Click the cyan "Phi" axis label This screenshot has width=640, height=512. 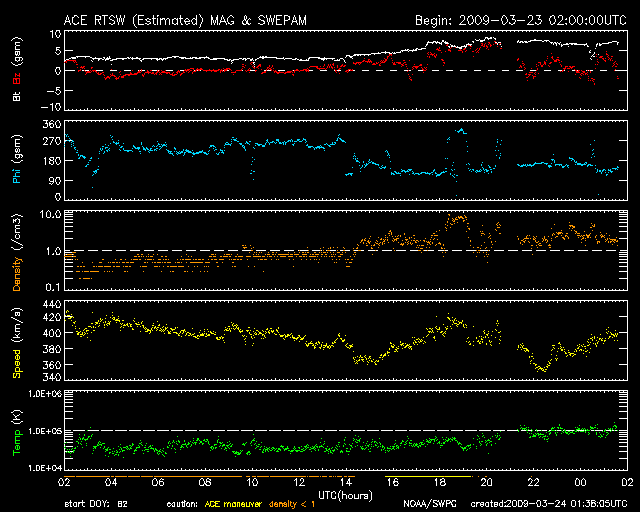tap(17, 176)
